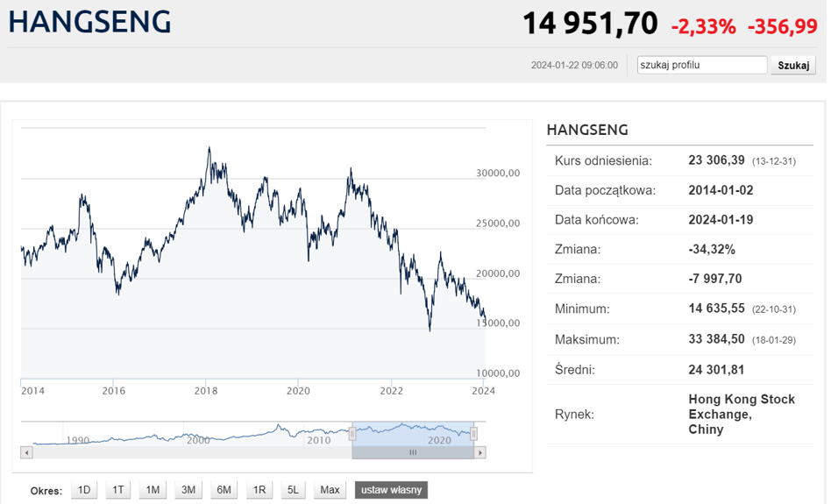
Task: Click the 1990 label in range navigator
Action: click(78, 440)
